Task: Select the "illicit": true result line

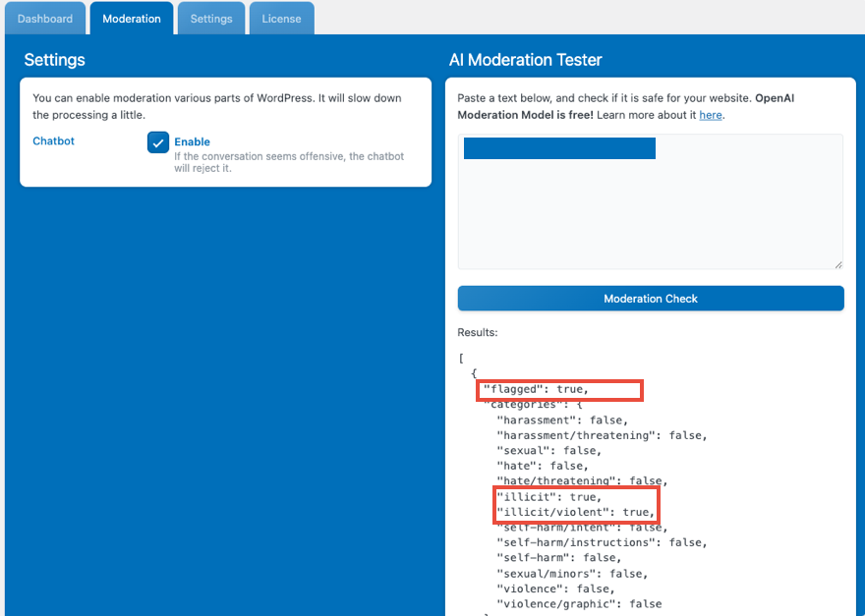Action: click(x=548, y=497)
